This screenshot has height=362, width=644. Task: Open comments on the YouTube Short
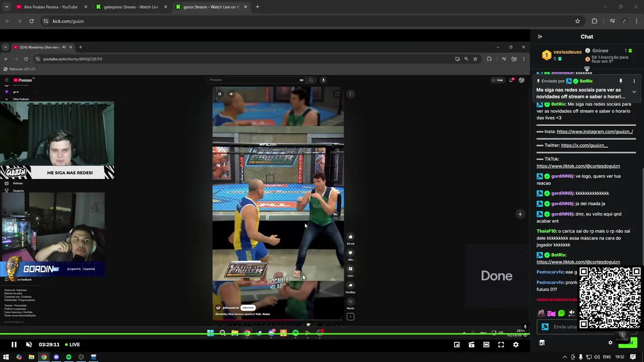(351, 269)
